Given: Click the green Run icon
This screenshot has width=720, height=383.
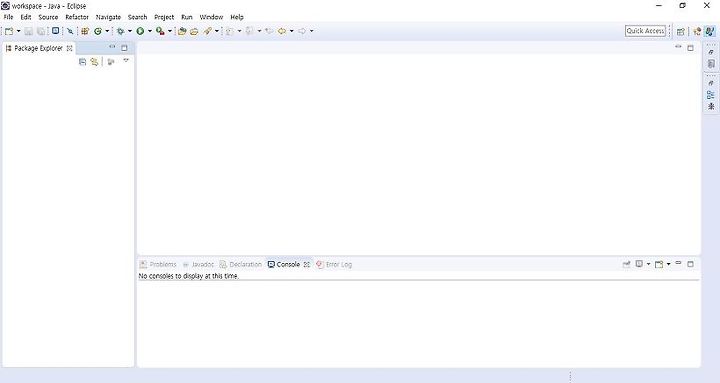Looking at the screenshot, I should tap(140, 31).
